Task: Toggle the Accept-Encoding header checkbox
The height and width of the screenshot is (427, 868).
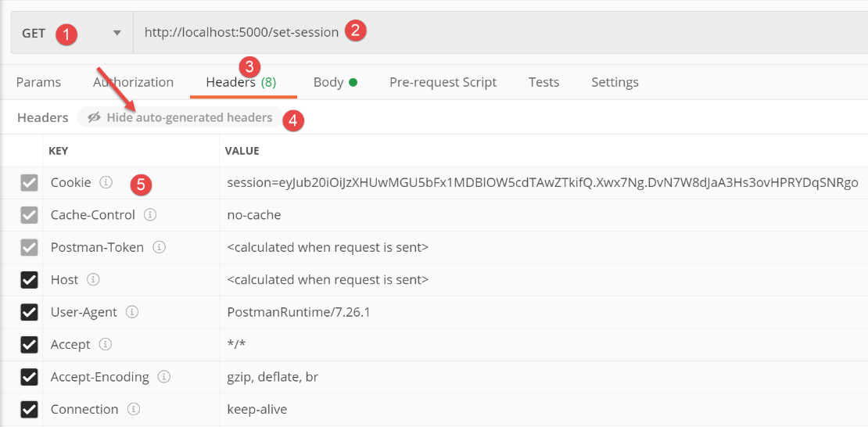Action: point(29,377)
